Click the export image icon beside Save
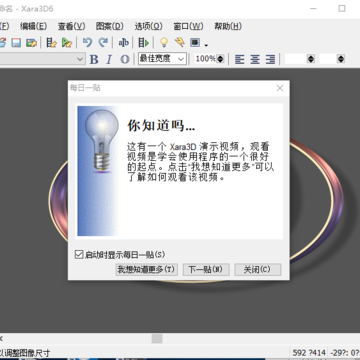This screenshot has width=360, height=360. pyautogui.click(x=31, y=43)
